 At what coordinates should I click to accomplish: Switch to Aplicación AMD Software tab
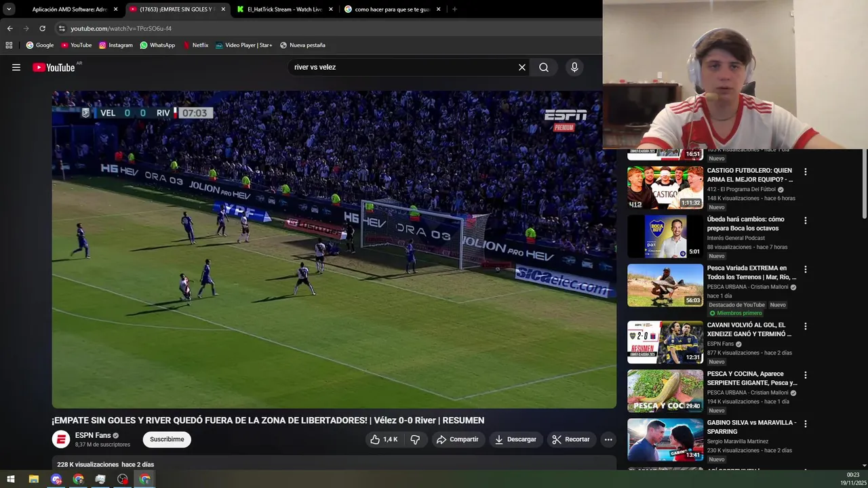pyautogui.click(x=70, y=9)
